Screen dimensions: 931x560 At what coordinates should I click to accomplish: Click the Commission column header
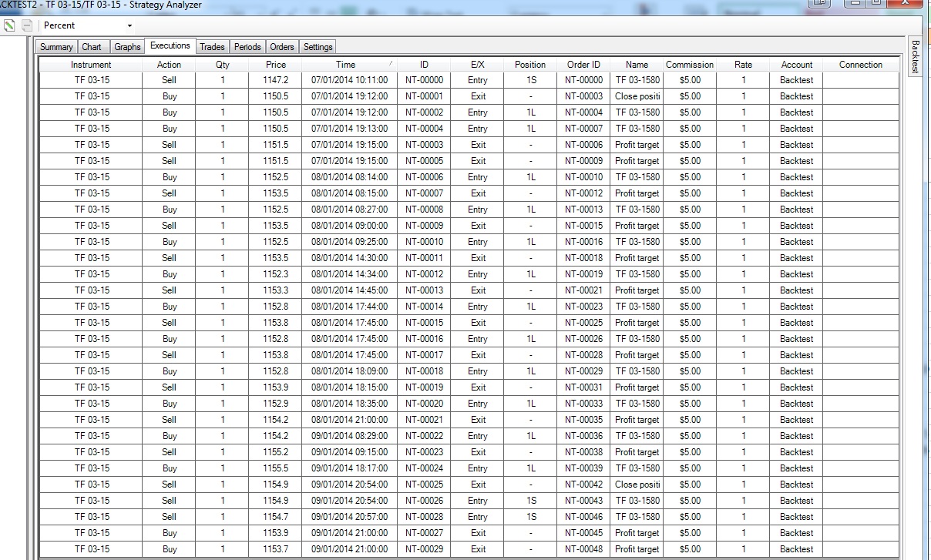pyautogui.click(x=690, y=65)
